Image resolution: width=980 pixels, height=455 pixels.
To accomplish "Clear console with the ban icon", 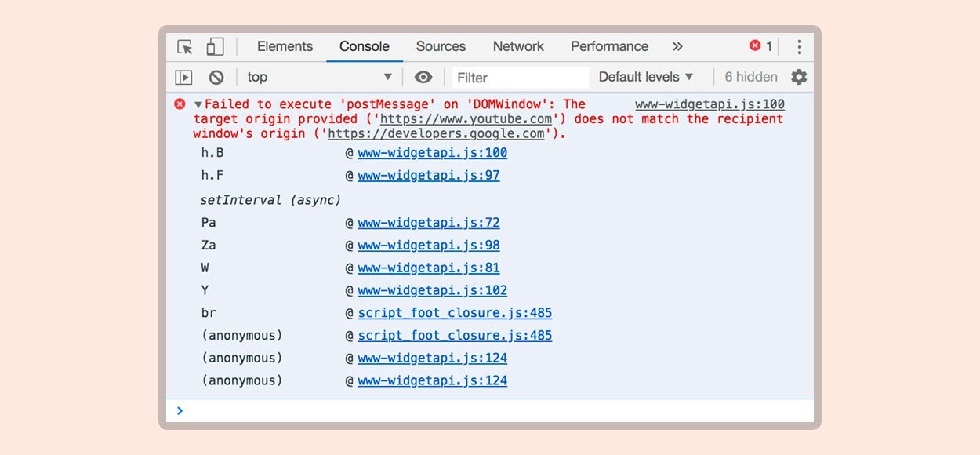I will coord(216,77).
